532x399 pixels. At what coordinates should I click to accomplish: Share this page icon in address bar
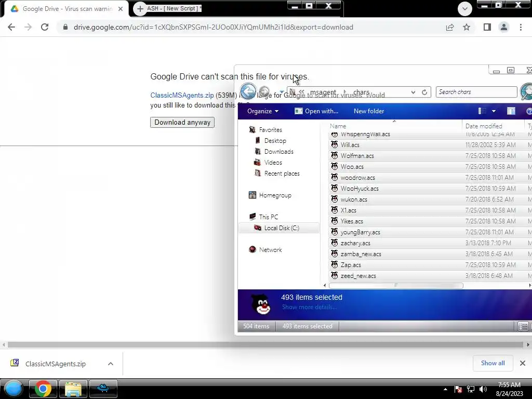pos(450,27)
